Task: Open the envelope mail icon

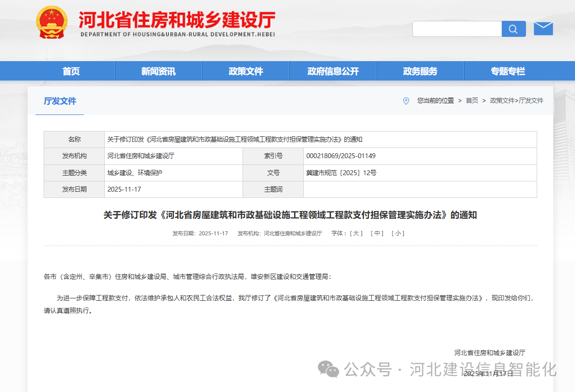Action: click(x=543, y=28)
